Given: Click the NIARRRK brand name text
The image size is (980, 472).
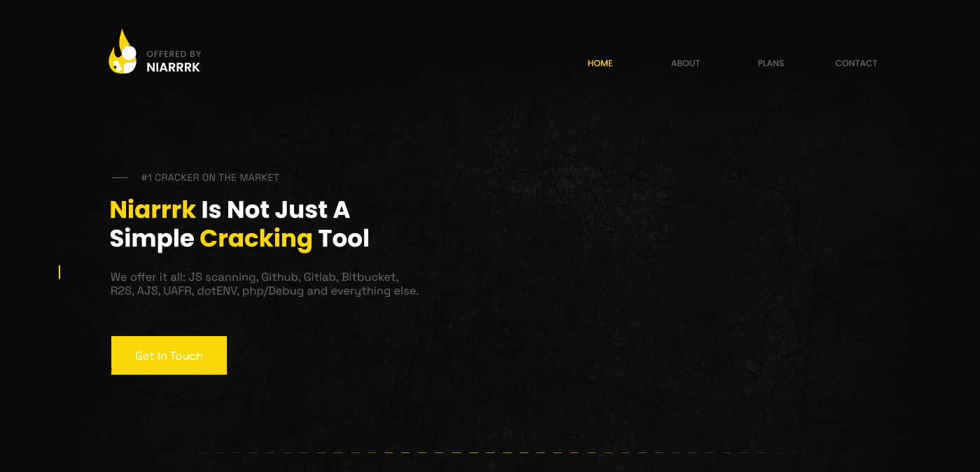Looking at the screenshot, I should [x=173, y=67].
